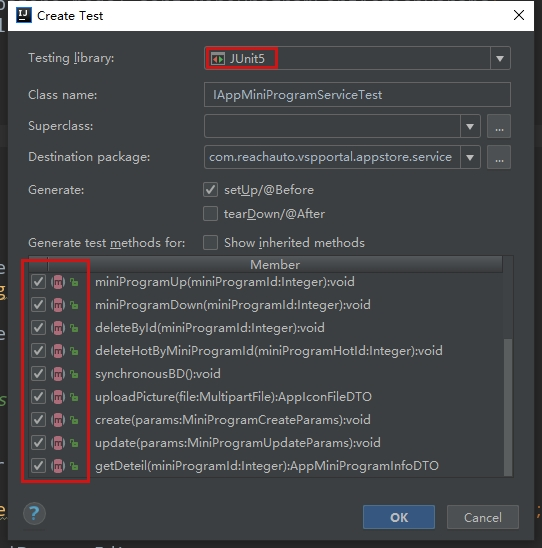Expand the Superclass dropdown arrow
The height and width of the screenshot is (548, 542).
pyautogui.click(x=470, y=126)
